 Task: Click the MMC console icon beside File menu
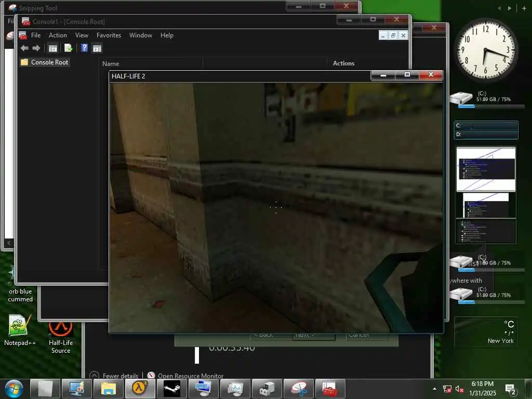23,35
